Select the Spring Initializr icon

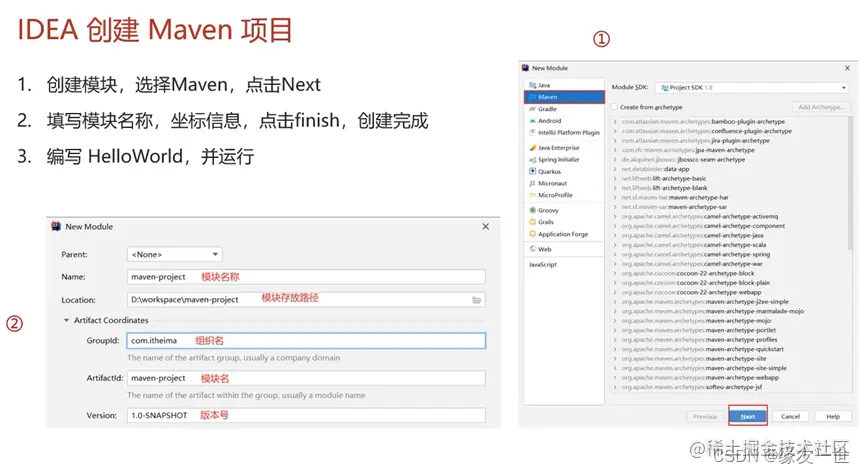click(x=532, y=159)
